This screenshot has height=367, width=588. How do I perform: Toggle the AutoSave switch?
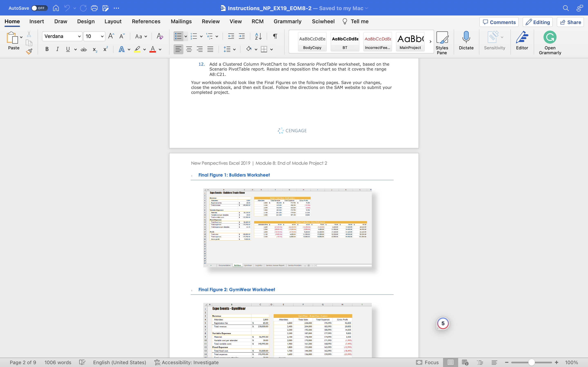39,8
